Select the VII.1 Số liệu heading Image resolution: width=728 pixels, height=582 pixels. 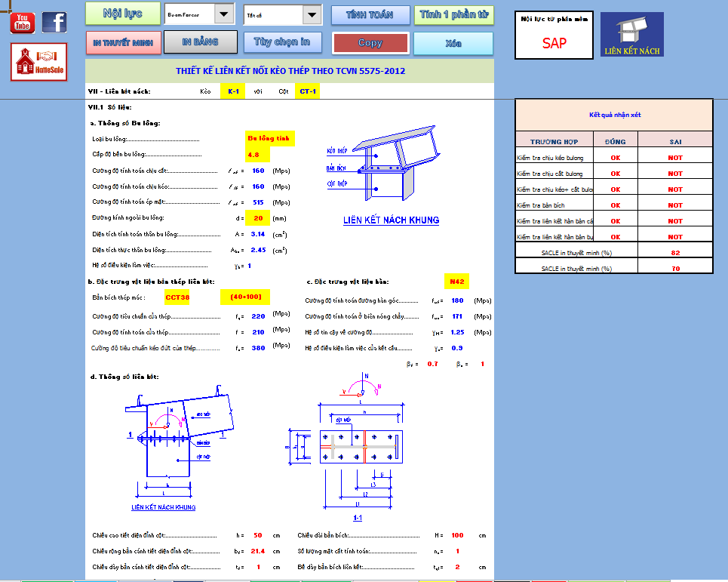(110, 107)
